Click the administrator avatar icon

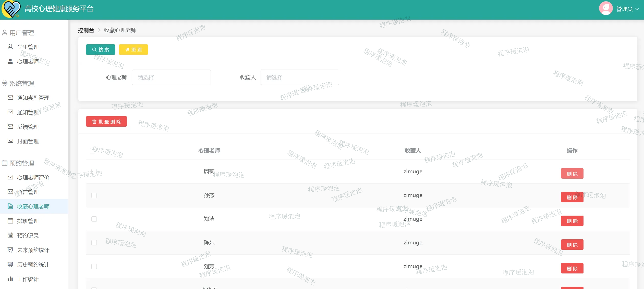[x=605, y=8]
